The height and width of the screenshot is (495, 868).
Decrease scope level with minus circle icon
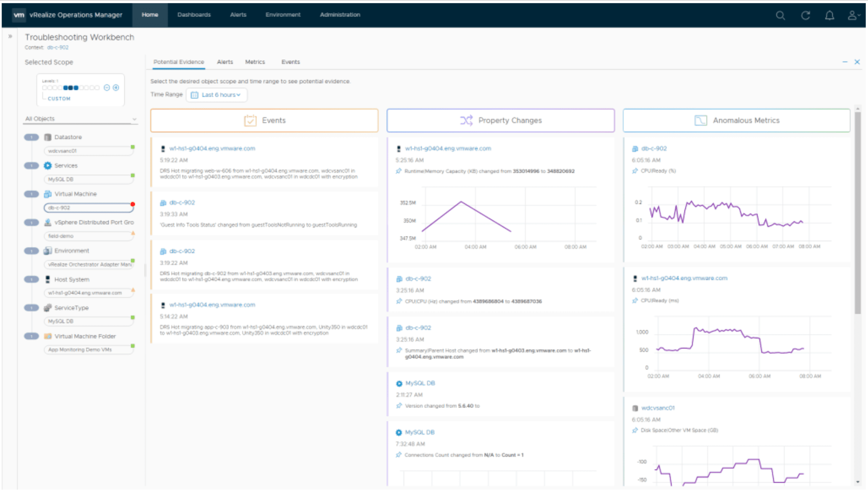107,88
